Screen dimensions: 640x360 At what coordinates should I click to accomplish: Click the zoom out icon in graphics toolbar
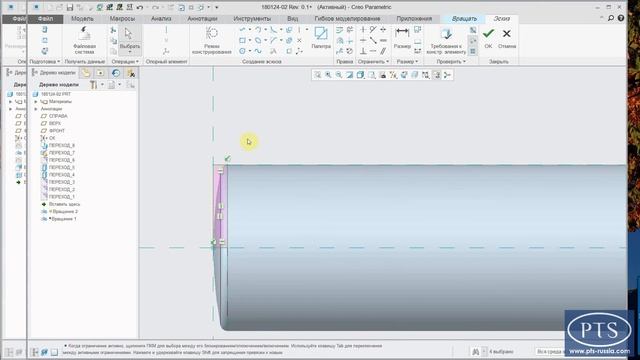pos(339,75)
